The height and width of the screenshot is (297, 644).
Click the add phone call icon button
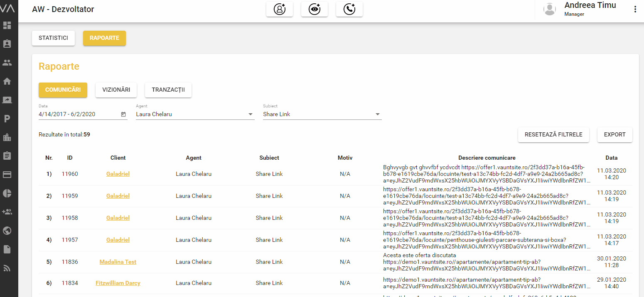349,10
